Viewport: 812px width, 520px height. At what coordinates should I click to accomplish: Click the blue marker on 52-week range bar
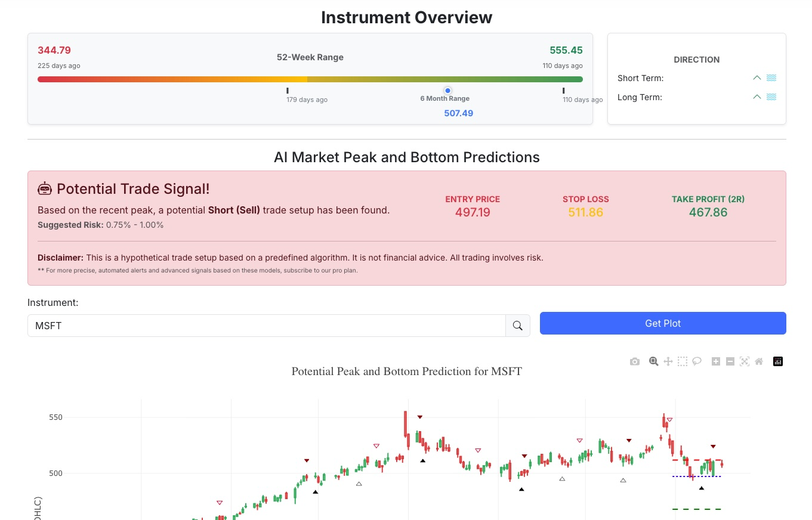click(x=447, y=91)
